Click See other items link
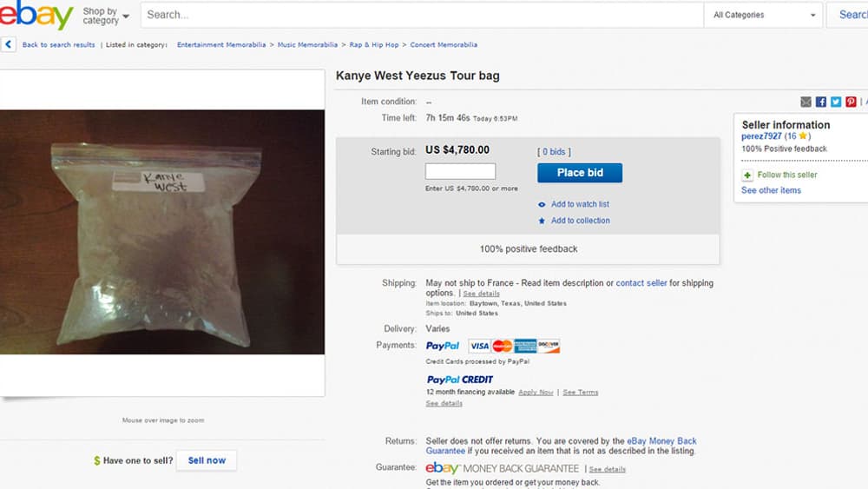The image size is (868, 489). click(771, 190)
